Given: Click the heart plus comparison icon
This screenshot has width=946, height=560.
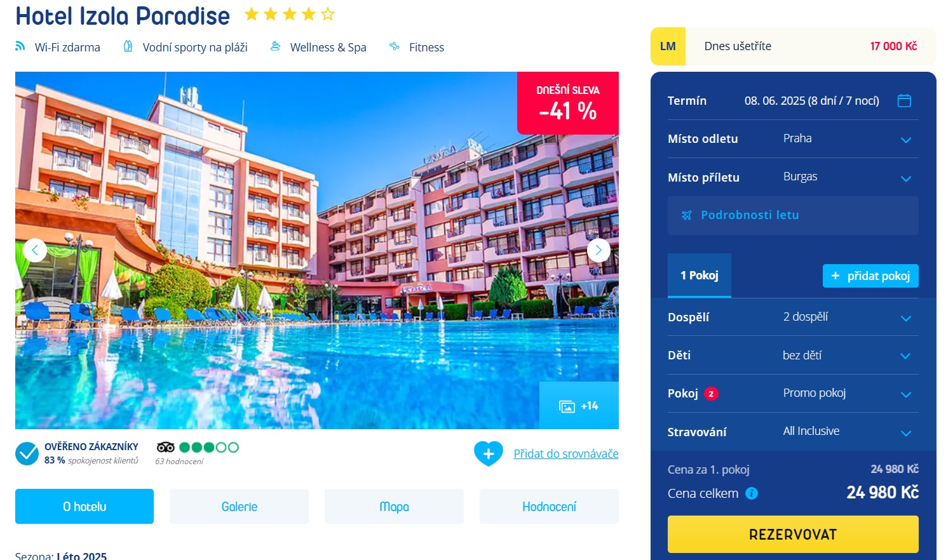Looking at the screenshot, I should tap(489, 453).
